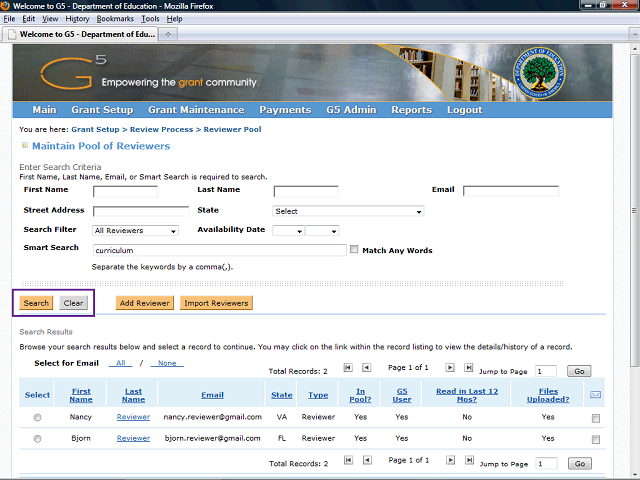Image resolution: width=640 pixels, height=480 pixels.
Task: Click previous page arrow in top pagination
Action: tap(366, 368)
